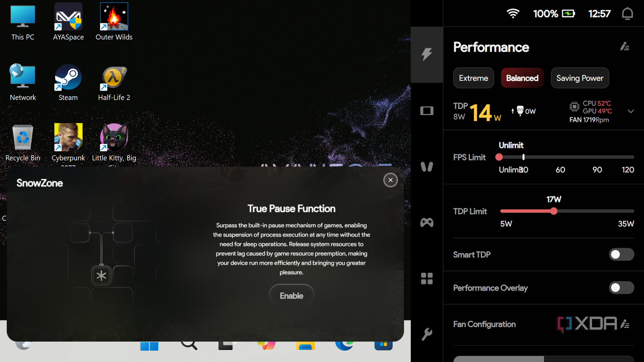Select the Balanced performance mode
Viewport: 644px width, 362px height.
522,78
